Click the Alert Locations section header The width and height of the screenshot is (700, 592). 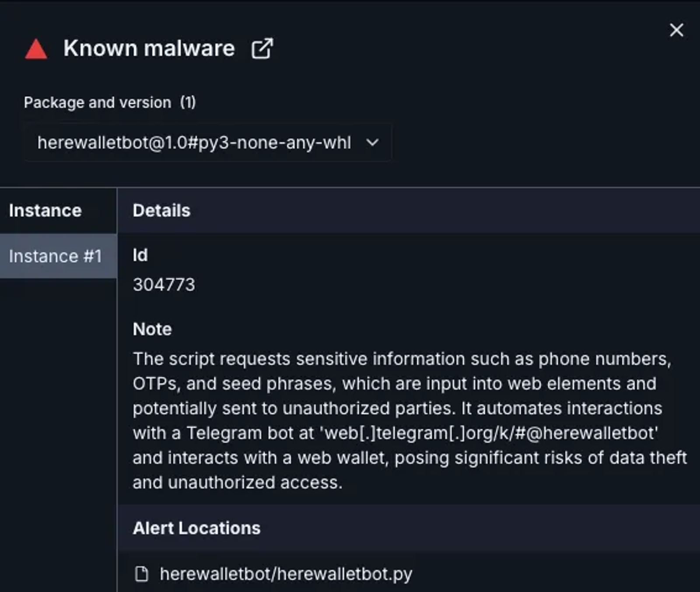point(196,528)
